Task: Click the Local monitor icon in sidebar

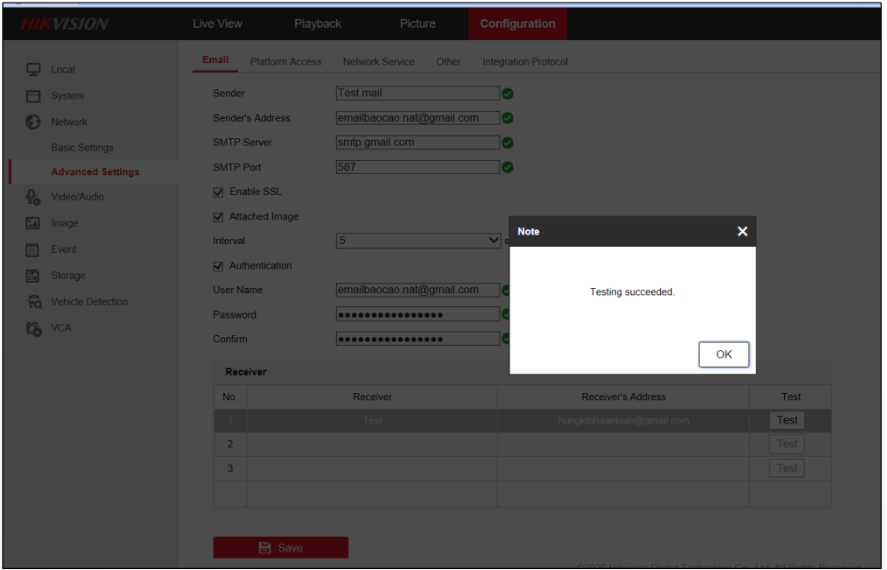Action: coord(33,69)
